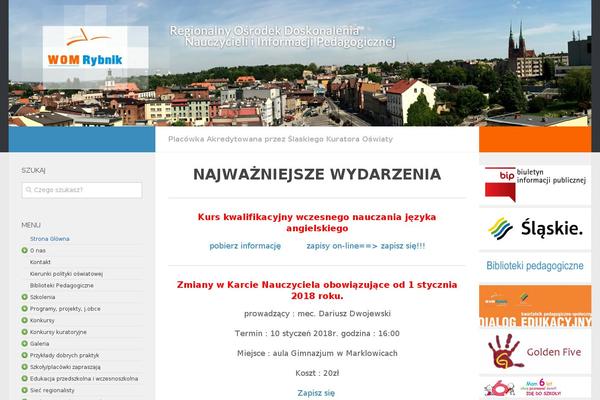Open the Biblioteki pedagogiczne banner link
Image resolution: width=600 pixels, height=400 pixels.
pos(535,266)
